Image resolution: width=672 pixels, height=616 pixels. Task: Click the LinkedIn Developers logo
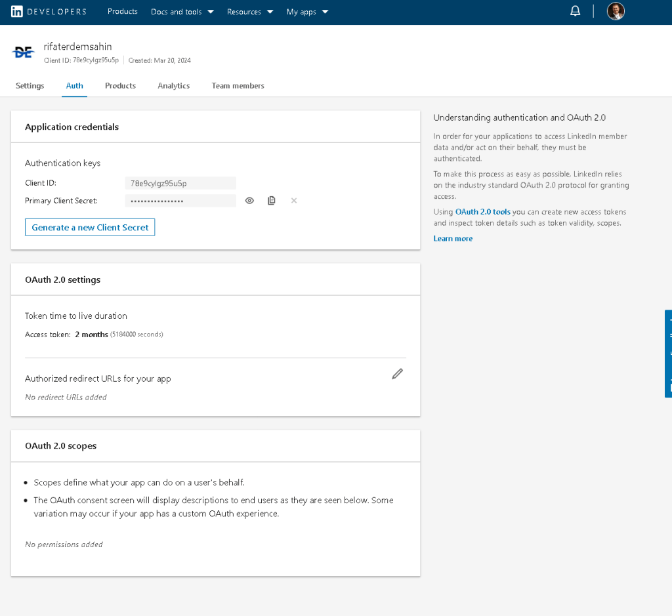(x=49, y=12)
